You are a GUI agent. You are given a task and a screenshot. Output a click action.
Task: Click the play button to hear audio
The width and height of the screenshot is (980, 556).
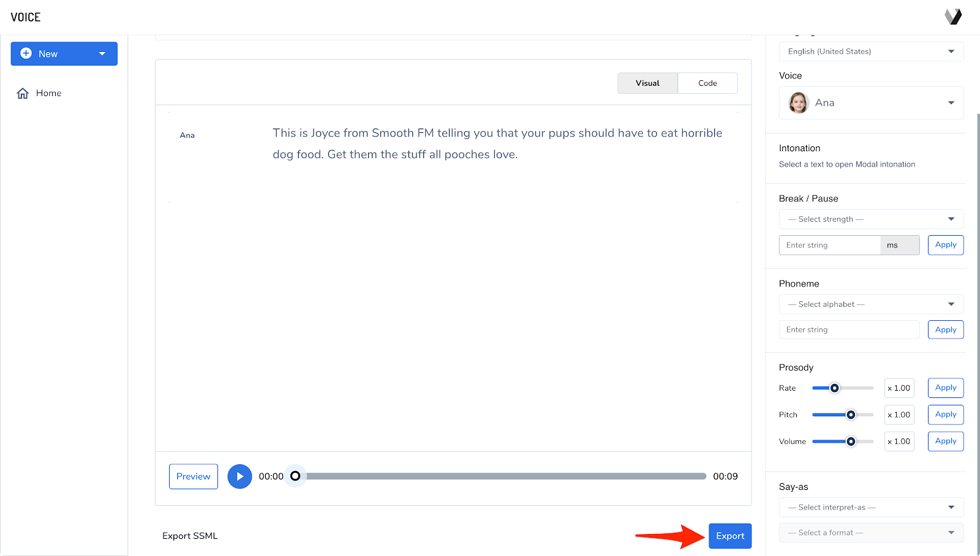239,476
